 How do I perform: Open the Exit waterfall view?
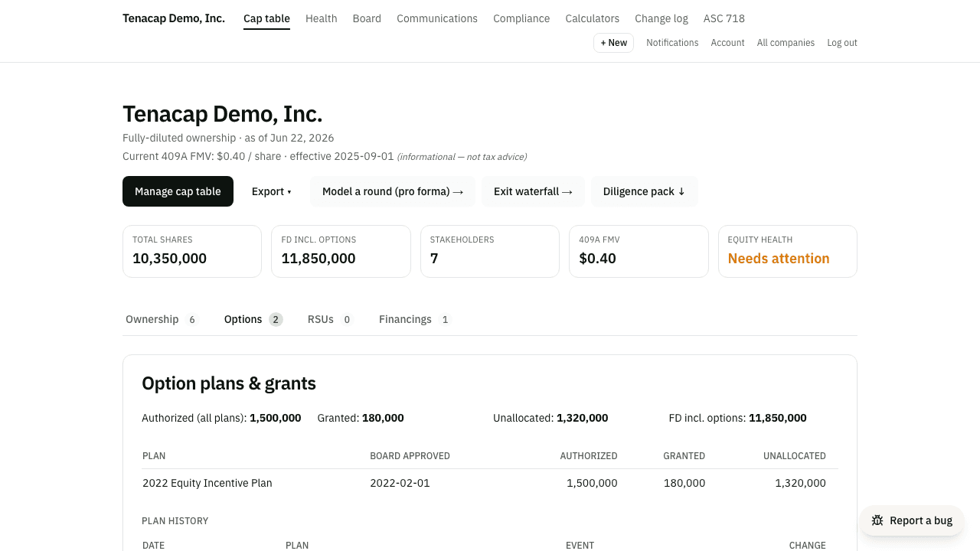click(x=533, y=191)
